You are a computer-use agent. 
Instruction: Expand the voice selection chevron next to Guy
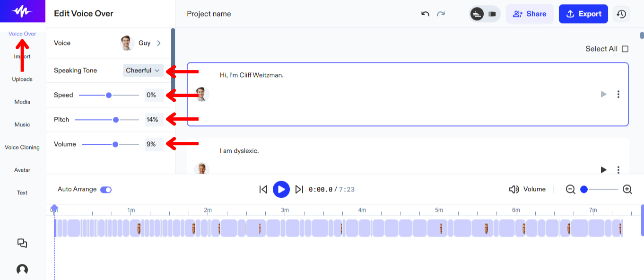pos(159,43)
